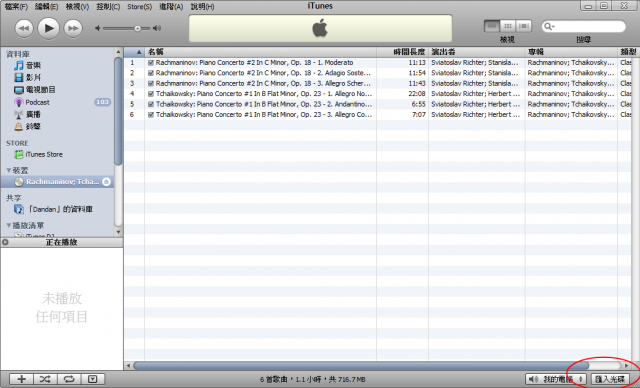Collapse the 裝置 devices section
This screenshot has width=640, height=388.
click(9, 170)
